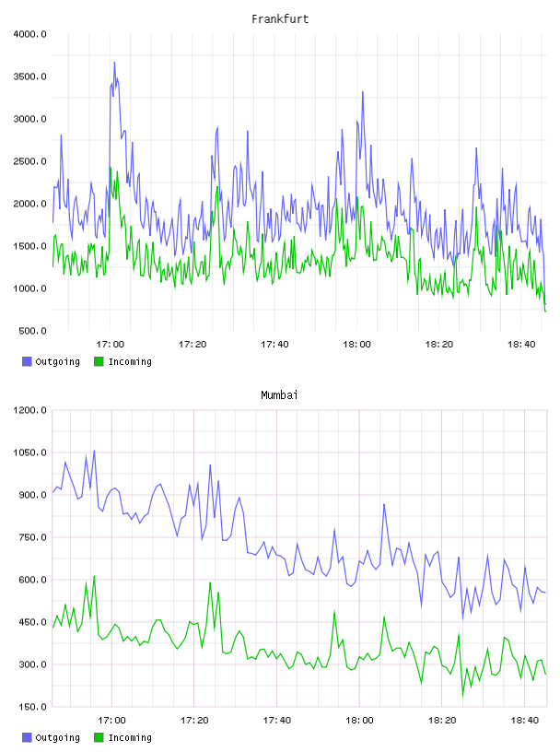Click the 17:40 time label on Frankfurt chart
The image size is (560, 752).
tap(274, 345)
